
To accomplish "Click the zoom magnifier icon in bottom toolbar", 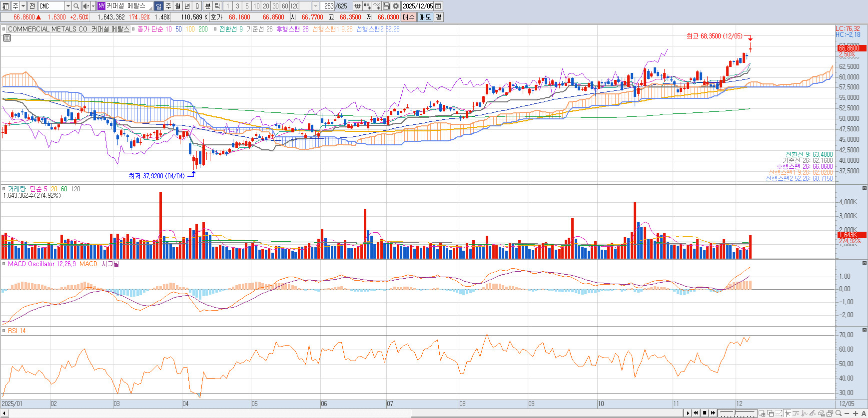I will click(839, 413).
